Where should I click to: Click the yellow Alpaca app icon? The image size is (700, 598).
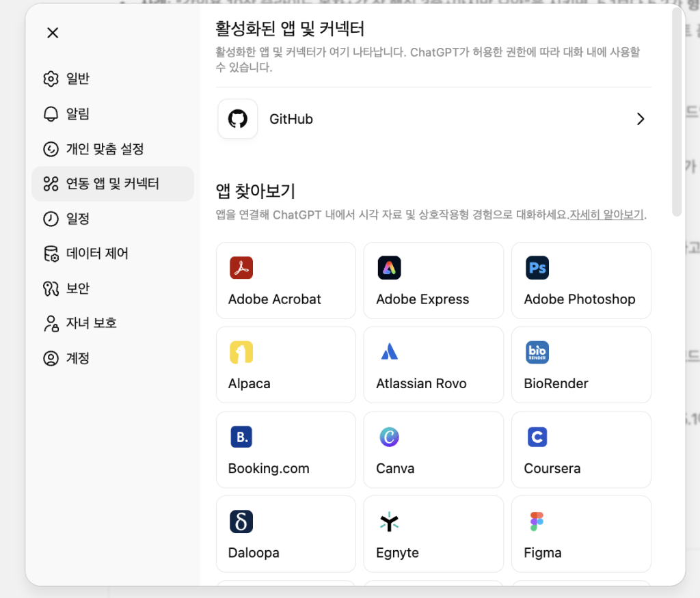click(241, 352)
